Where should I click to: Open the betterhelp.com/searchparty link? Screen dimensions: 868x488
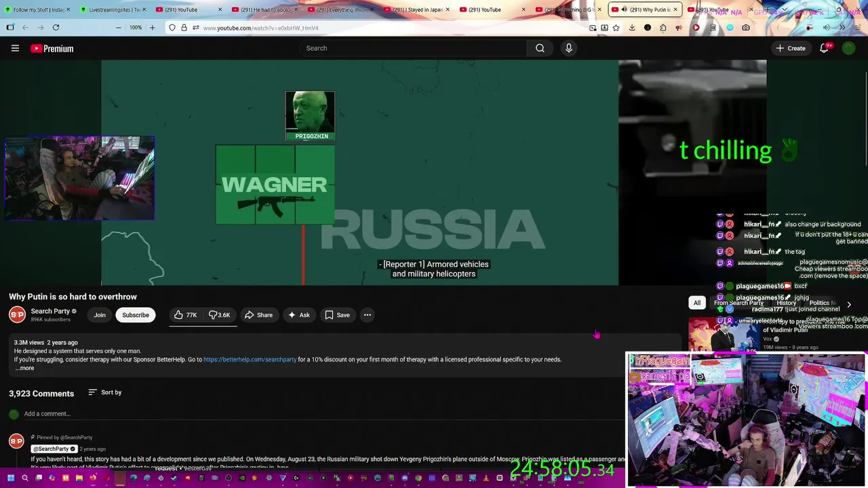tap(250, 359)
